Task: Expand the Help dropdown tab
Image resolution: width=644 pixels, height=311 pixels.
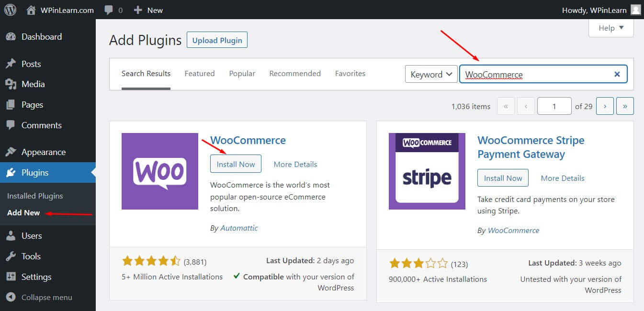Action: pyautogui.click(x=611, y=28)
